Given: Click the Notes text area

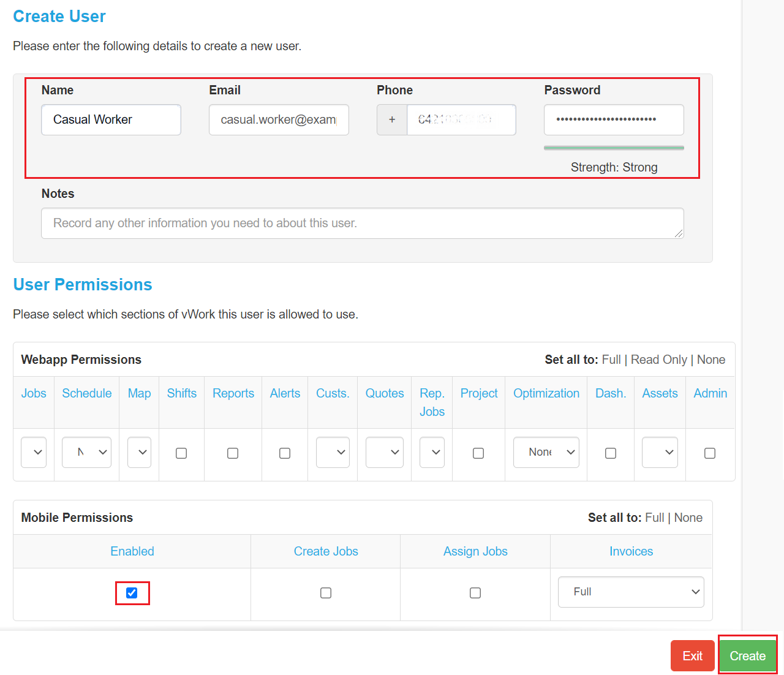Looking at the screenshot, I should pyautogui.click(x=362, y=223).
